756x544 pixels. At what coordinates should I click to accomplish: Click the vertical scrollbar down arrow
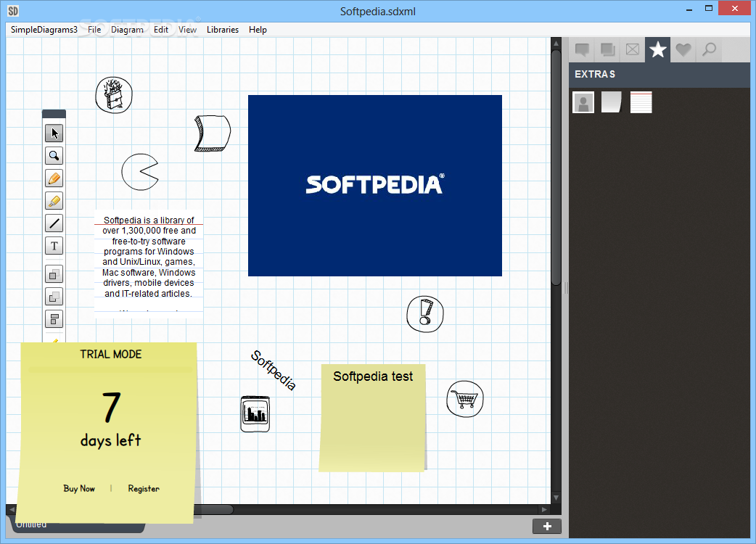coord(556,498)
